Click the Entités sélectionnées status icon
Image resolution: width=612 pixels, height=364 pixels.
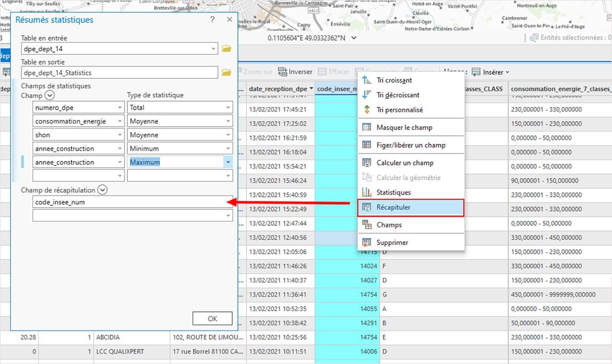tap(534, 38)
